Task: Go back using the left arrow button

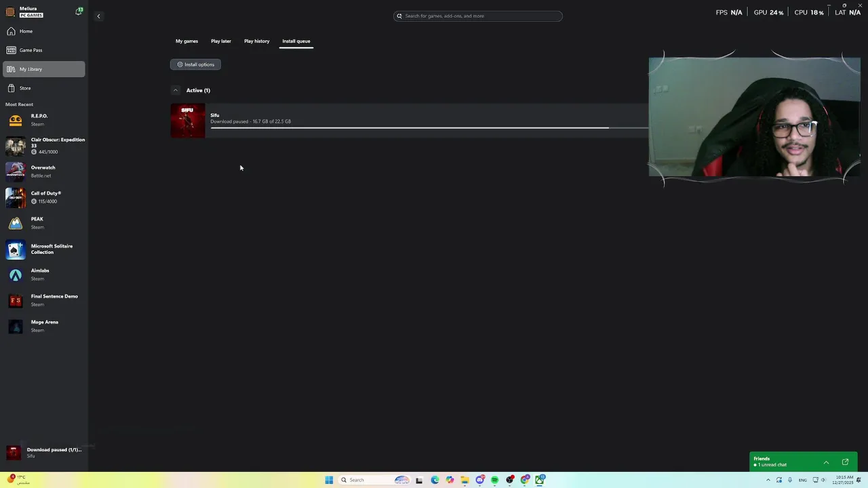Action: coord(98,16)
